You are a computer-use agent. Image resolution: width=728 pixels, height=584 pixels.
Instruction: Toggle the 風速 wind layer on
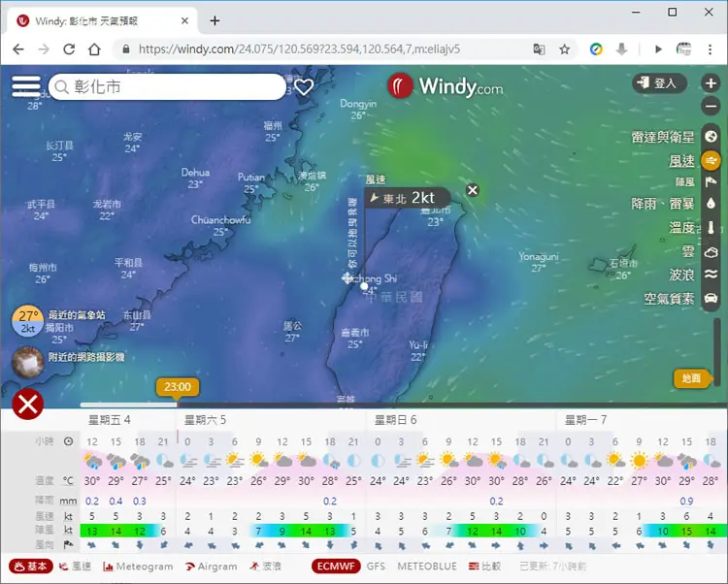point(711,160)
